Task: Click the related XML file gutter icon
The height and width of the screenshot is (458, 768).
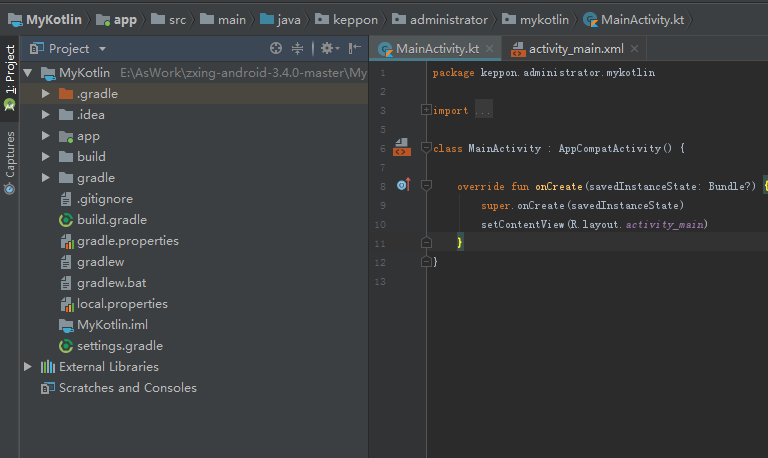Action: [x=402, y=147]
